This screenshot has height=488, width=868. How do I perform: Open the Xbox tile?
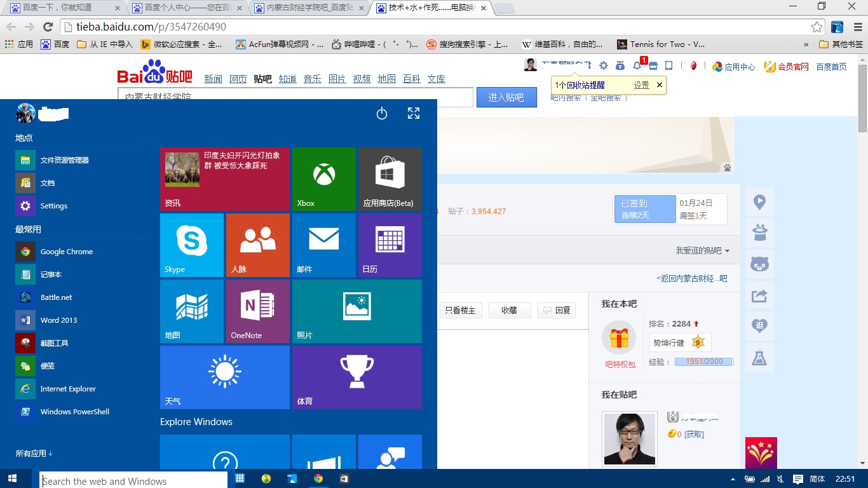point(324,179)
